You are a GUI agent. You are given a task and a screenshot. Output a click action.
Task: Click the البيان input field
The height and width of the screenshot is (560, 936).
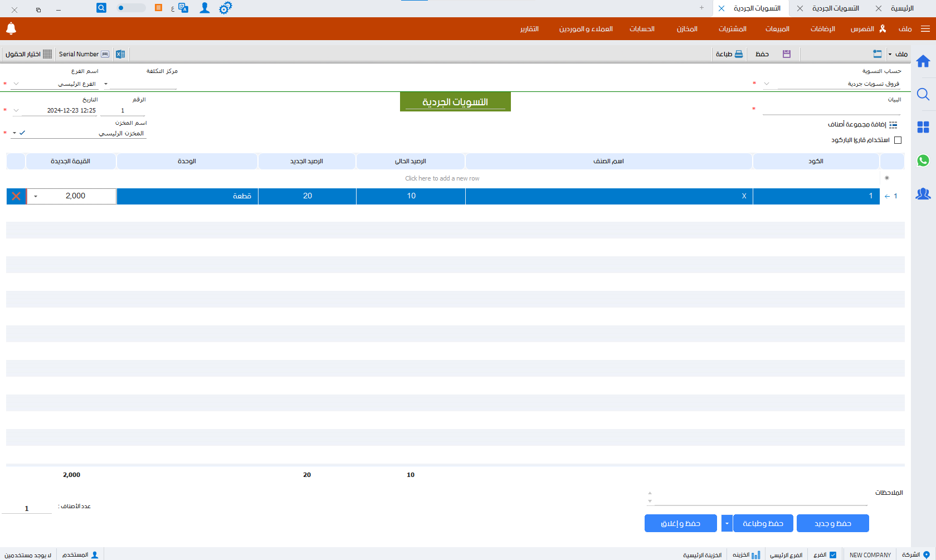tap(831, 110)
